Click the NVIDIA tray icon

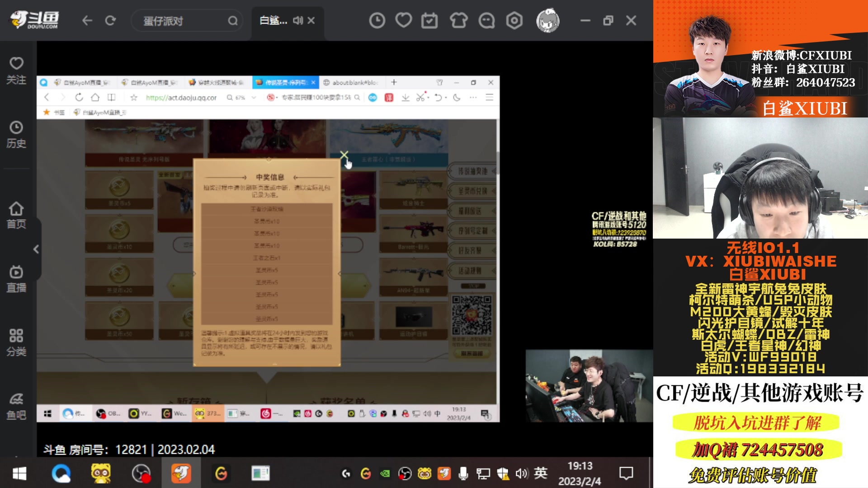click(385, 473)
